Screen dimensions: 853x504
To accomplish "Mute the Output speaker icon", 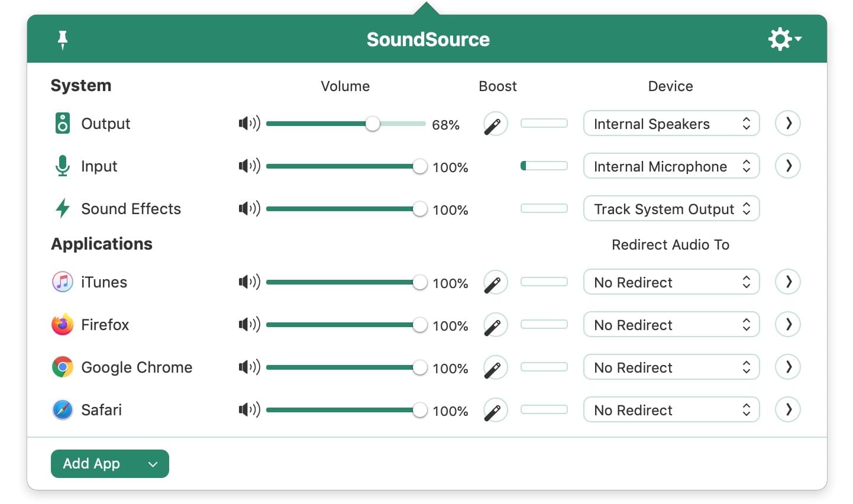I will click(249, 123).
